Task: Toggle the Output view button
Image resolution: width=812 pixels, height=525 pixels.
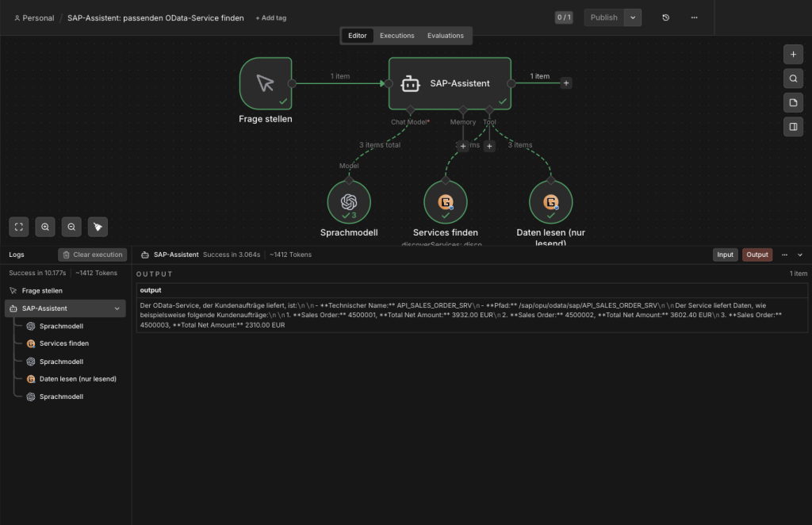Action: pos(757,255)
